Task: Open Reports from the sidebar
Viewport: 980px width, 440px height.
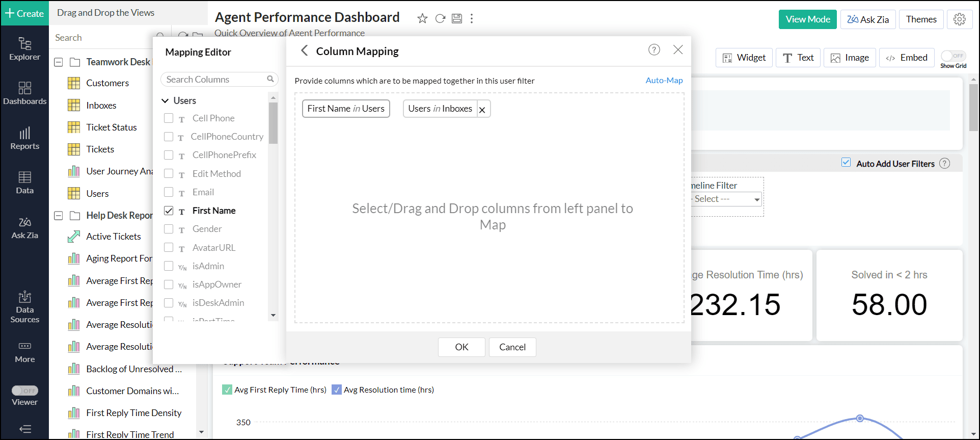Action: click(x=24, y=138)
